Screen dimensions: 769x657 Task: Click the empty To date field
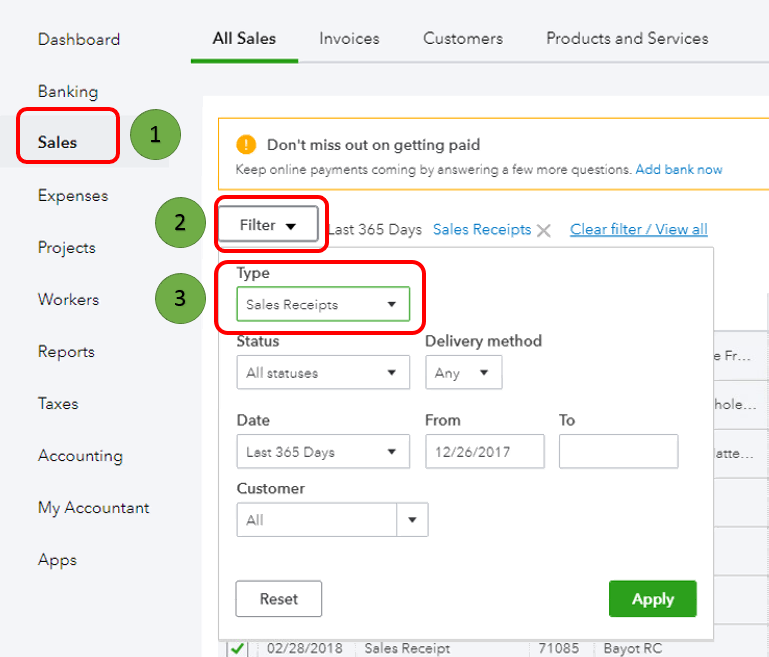tap(618, 452)
